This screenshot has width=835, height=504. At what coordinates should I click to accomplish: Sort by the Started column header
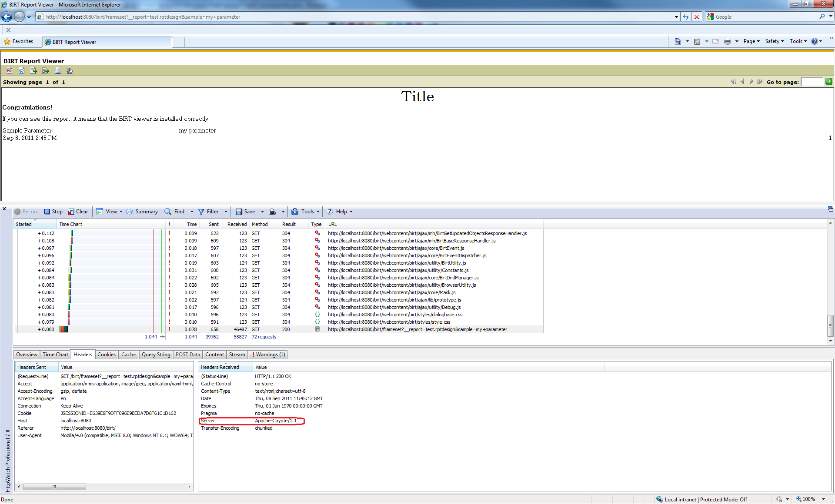[x=35, y=224]
